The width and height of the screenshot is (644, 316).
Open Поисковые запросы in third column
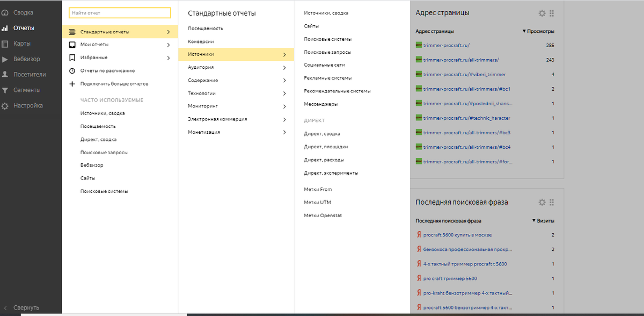pyautogui.click(x=327, y=52)
